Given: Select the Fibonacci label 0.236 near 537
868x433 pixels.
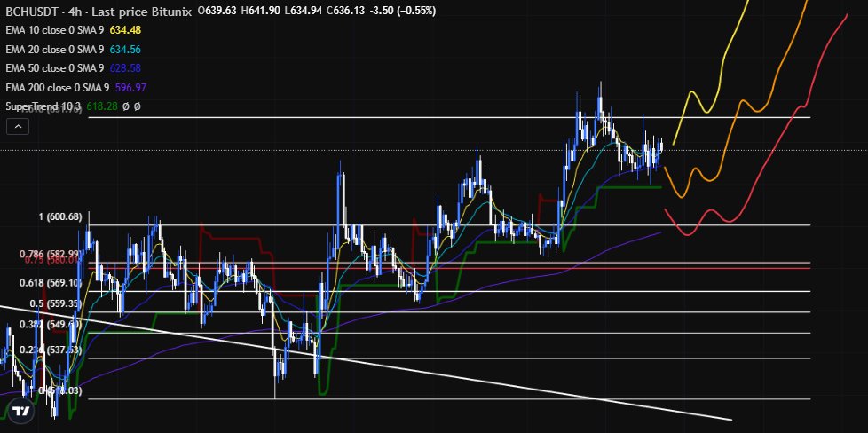Looking at the screenshot, I should tap(51, 350).
